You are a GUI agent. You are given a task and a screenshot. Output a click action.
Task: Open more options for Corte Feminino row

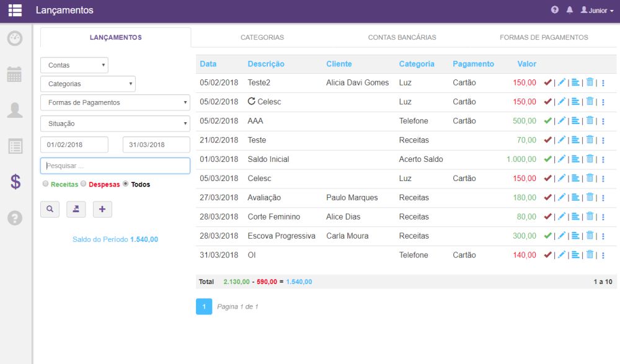603,217
